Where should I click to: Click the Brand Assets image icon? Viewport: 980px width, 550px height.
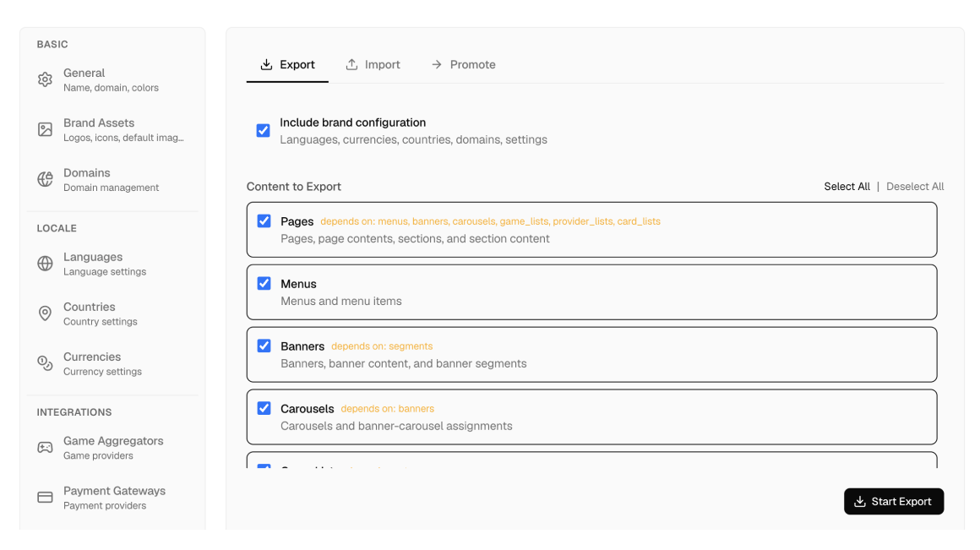45,129
